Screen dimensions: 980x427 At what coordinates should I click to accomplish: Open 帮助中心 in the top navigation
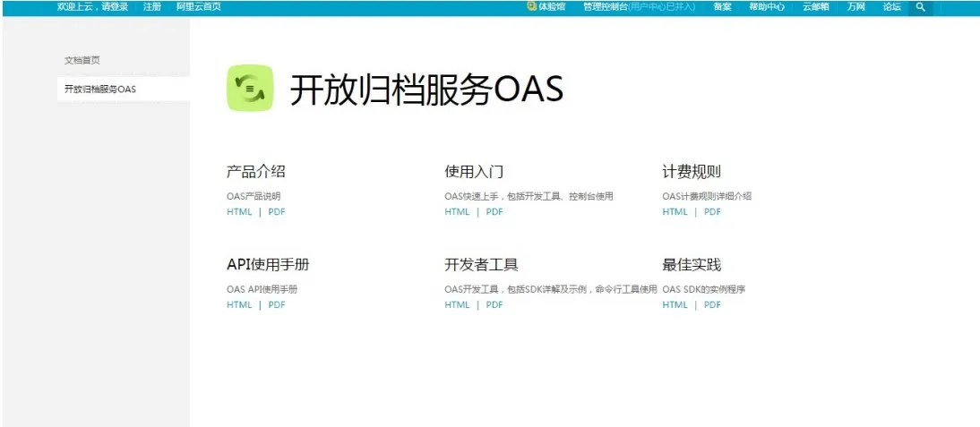click(767, 7)
